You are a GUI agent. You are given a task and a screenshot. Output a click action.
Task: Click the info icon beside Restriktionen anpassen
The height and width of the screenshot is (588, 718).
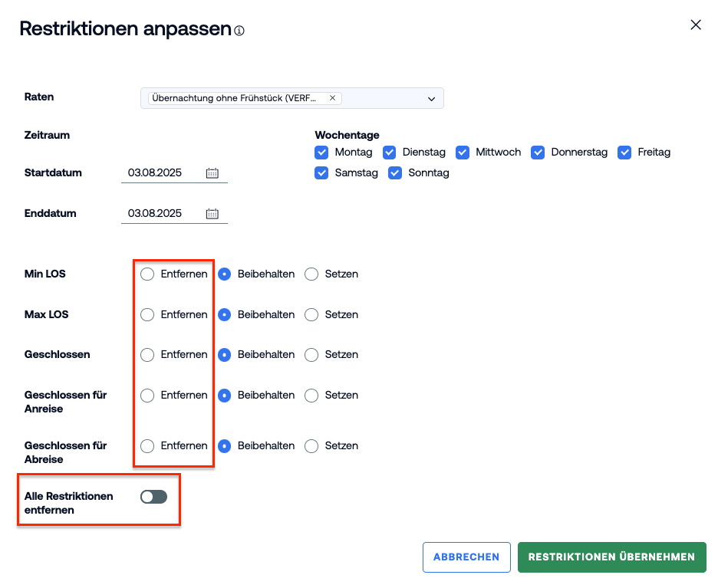[x=239, y=31]
